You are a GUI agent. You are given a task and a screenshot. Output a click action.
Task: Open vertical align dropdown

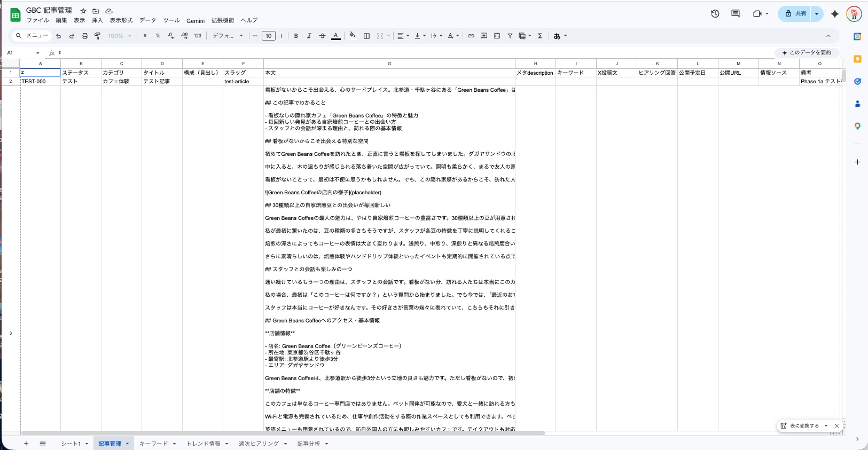[x=420, y=36]
